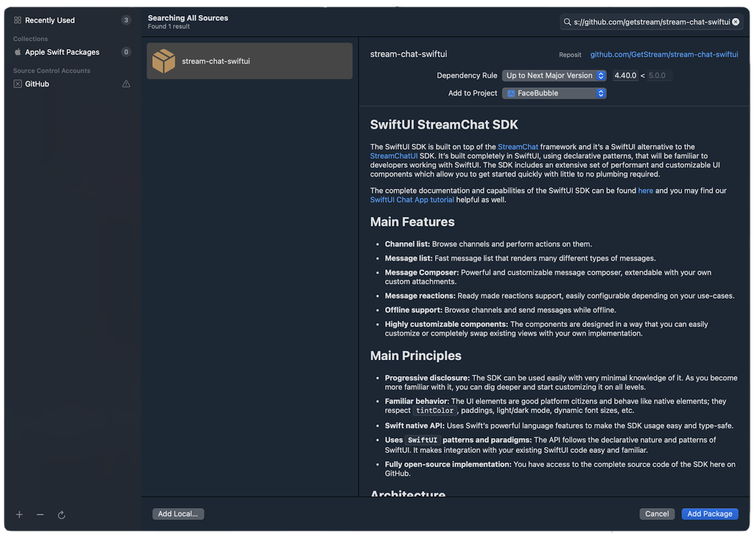Open the Dependency Rule dropdown
The width and height of the screenshot is (756, 535).
554,76
